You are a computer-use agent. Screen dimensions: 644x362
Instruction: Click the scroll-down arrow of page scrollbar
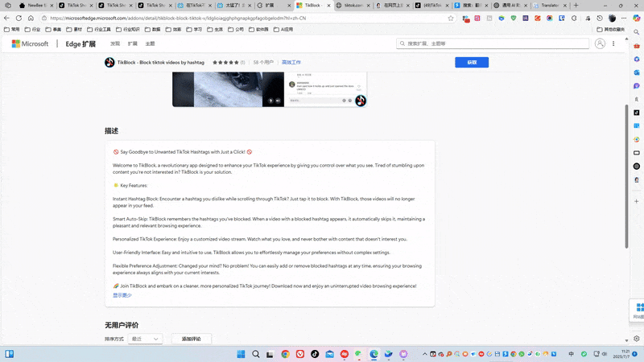626,340
